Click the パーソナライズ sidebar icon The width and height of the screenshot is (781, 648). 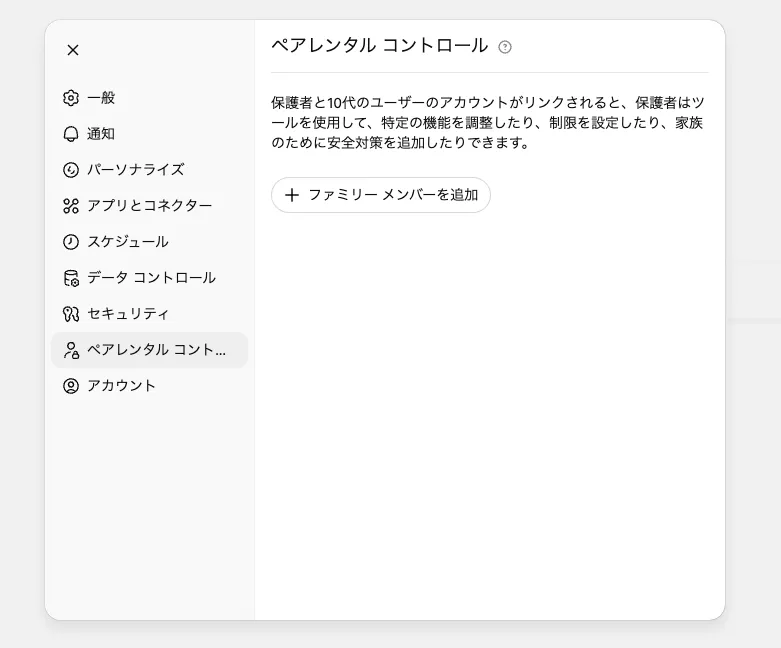(71, 170)
